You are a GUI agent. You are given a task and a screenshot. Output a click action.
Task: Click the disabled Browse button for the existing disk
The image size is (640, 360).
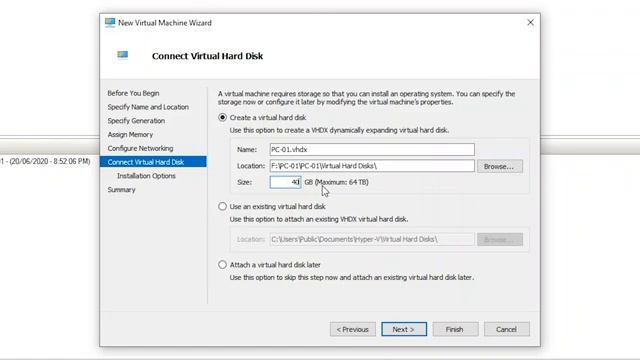[x=500, y=240]
